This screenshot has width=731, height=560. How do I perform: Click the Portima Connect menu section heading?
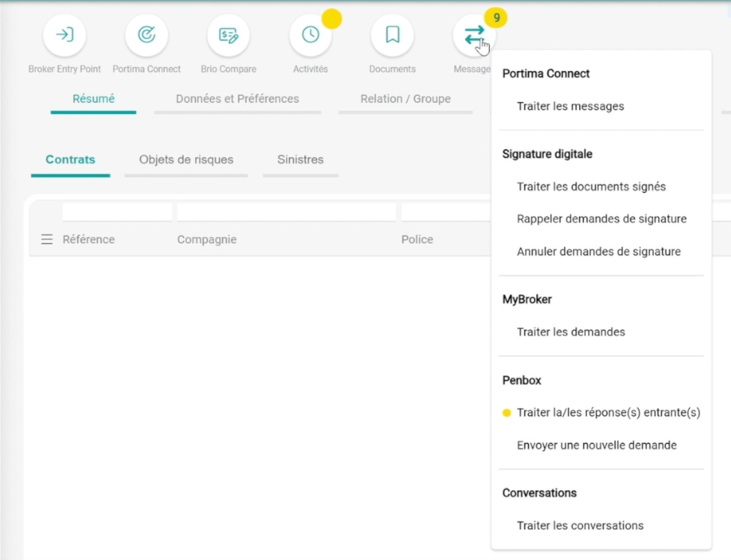546,73
